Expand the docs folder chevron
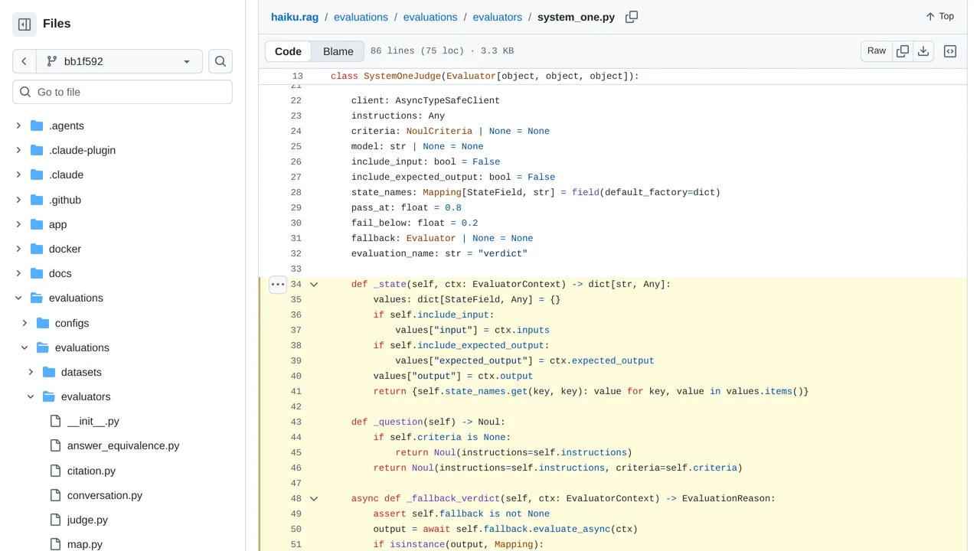Viewport: 980px width, 551px height. (x=18, y=273)
